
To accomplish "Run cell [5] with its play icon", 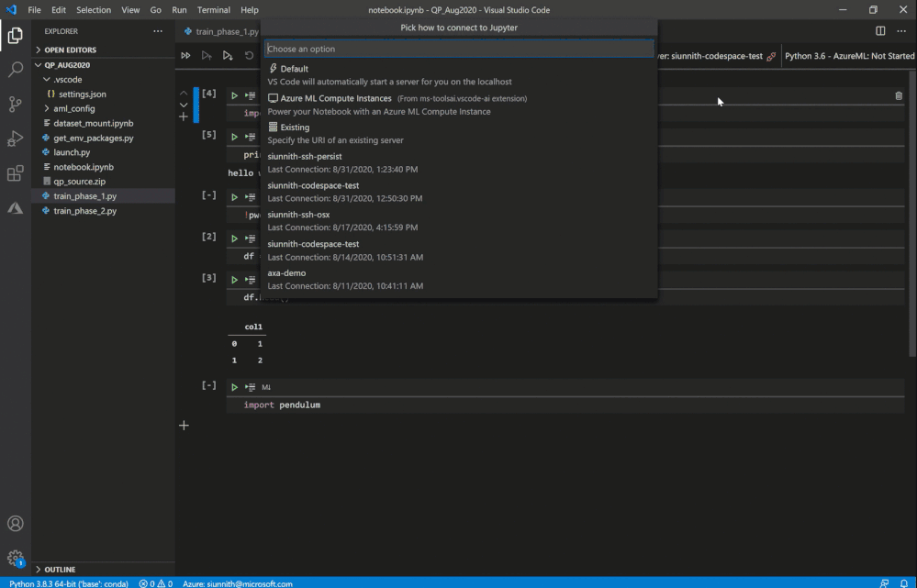I will [234, 137].
